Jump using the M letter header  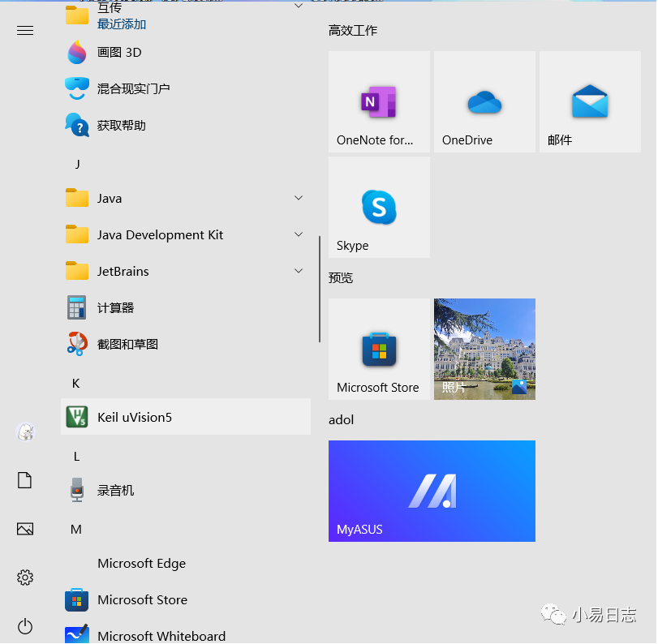point(76,530)
